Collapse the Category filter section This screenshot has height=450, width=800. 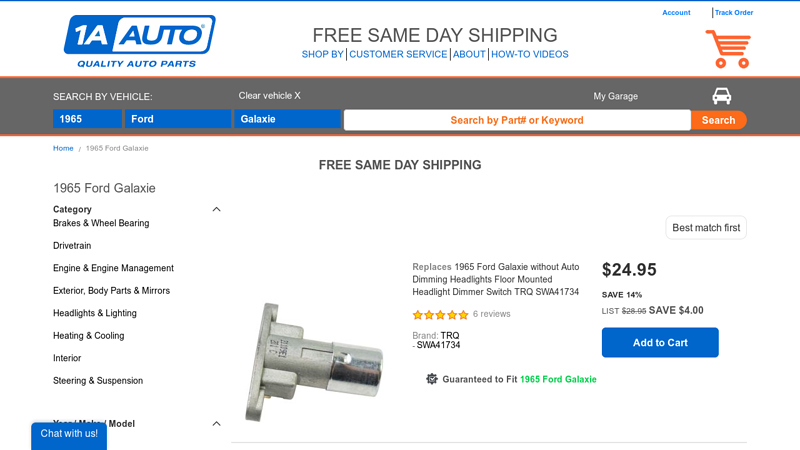pos(216,209)
